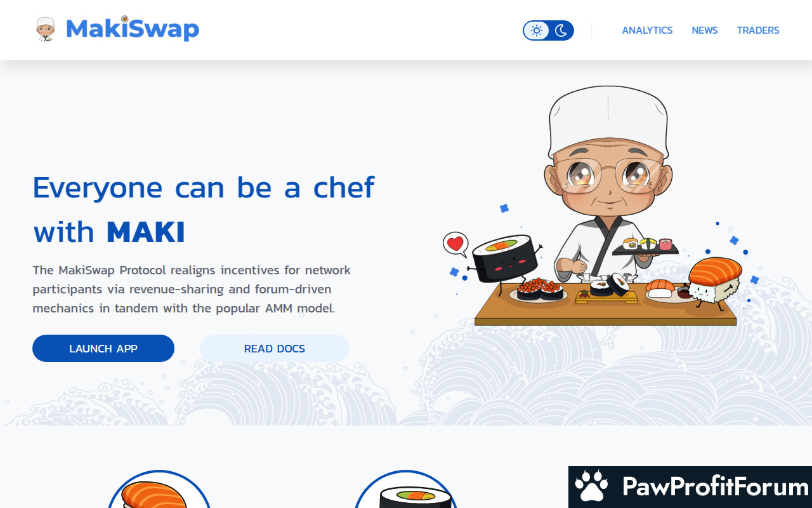812x508 pixels.
Task: Click the READ DOCS button
Action: tap(275, 349)
